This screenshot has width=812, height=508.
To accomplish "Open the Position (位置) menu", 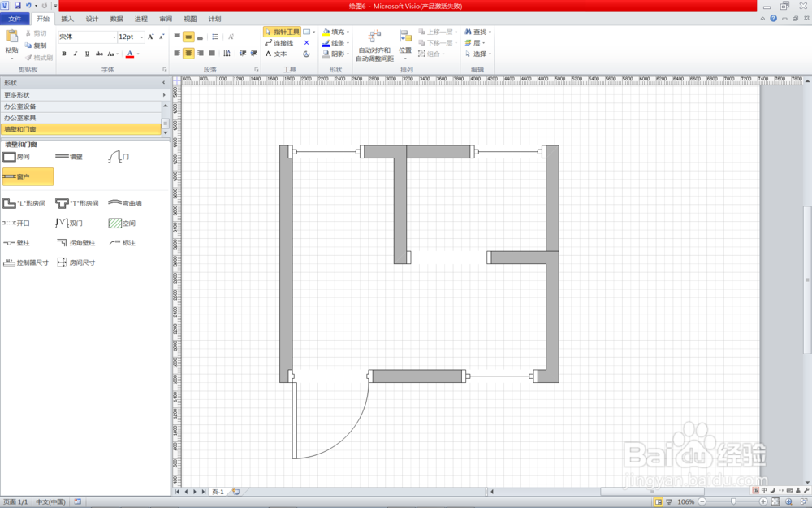I will [x=405, y=43].
